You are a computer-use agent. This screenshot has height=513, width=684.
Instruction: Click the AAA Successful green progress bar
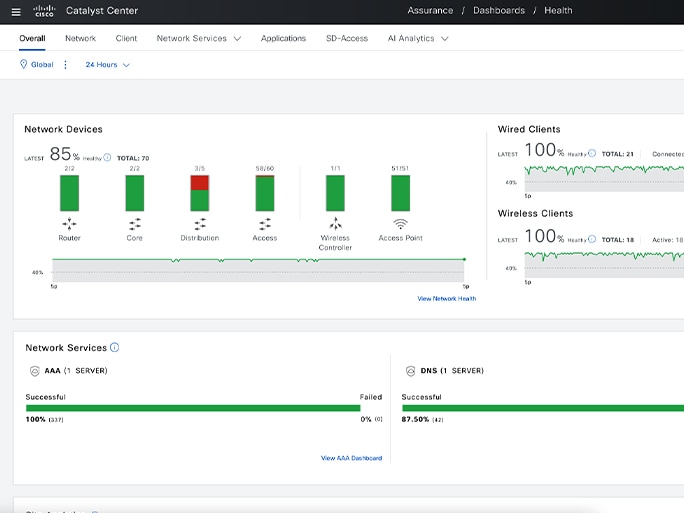tap(193, 408)
